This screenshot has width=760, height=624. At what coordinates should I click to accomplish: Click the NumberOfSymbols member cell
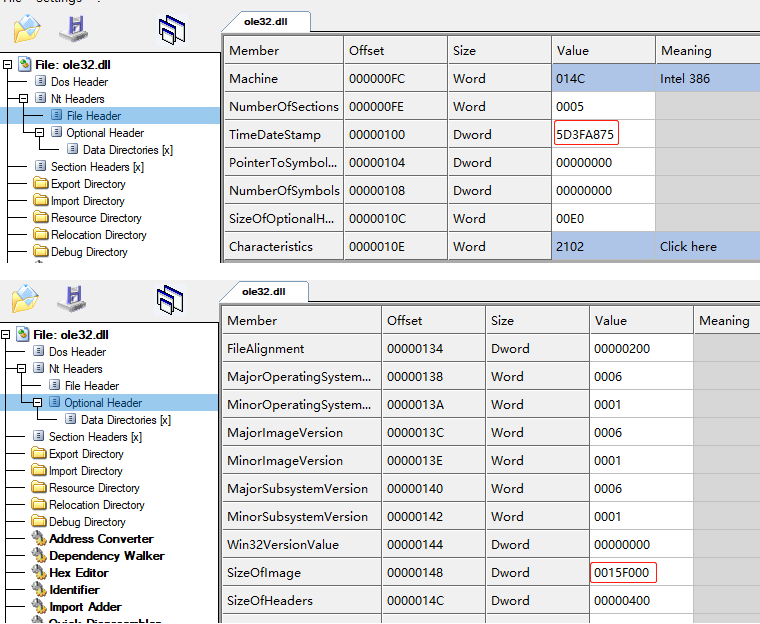click(284, 190)
